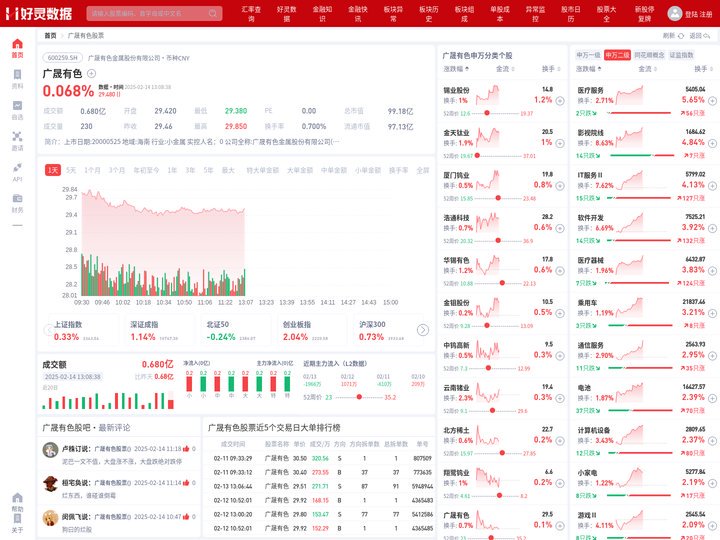The image size is (720, 540).
Task: Add 锡业股份 with its plus icon
Action: click(560, 101)
